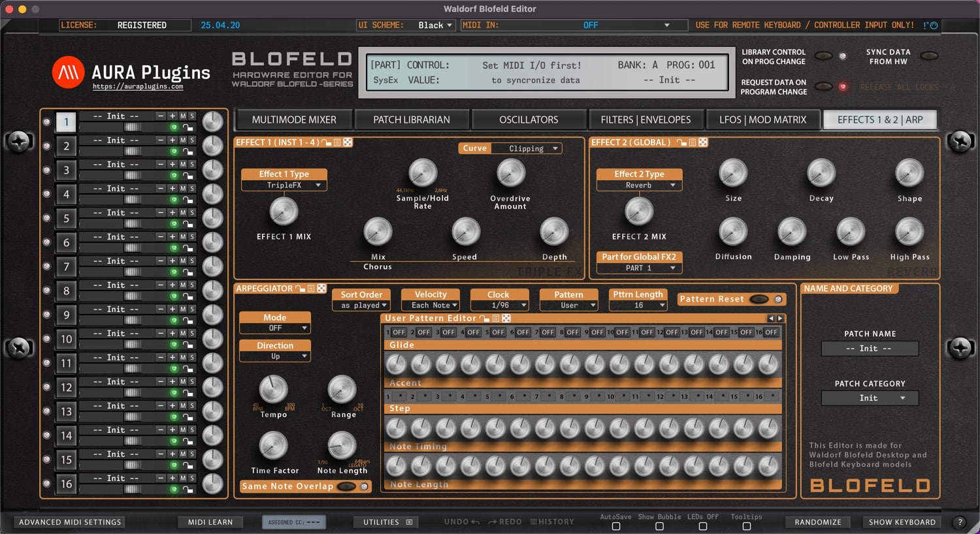Click the help question mark icon

click(x=959, y=522)
